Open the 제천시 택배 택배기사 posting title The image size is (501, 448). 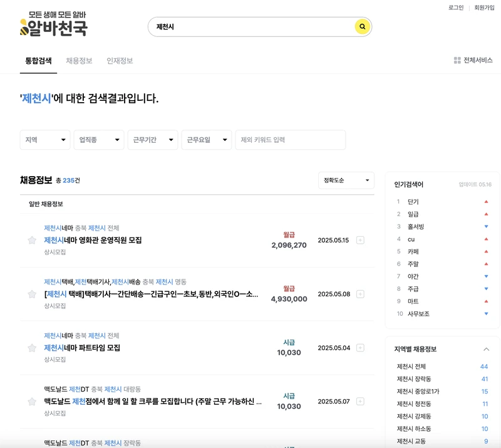(x=151, y=294)
